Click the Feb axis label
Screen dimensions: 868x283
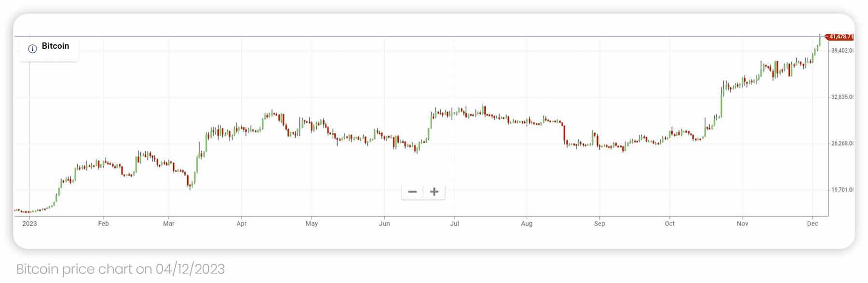click(x=104, y=224)
